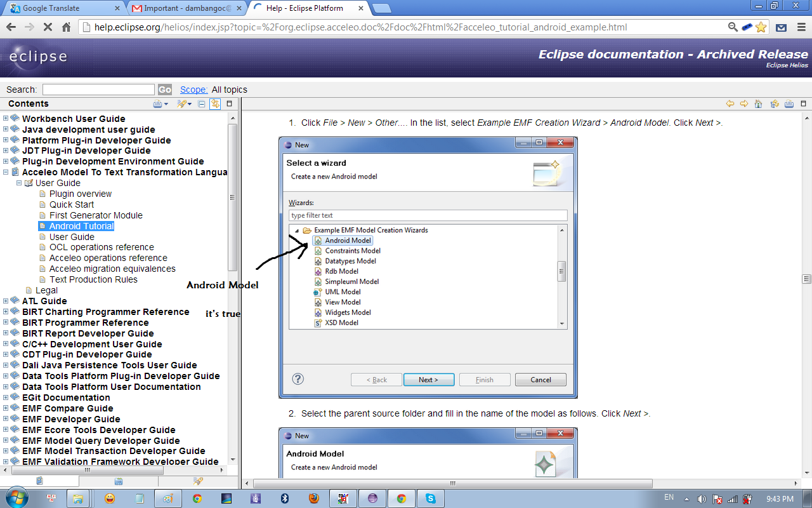Show hidden system tray icons
This screenshot has height=508, width=812.
[x=686, y=499]
